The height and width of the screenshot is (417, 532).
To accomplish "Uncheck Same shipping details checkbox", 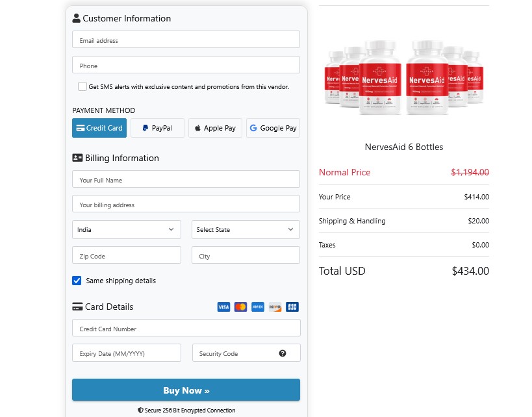I will click(77, 281).
